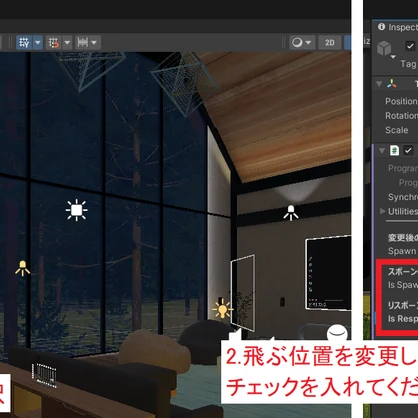Image resolution: width=418 pixels, height=418 pixels.
Task: Collapse the Transform component foldout
Action: (379, 84)
